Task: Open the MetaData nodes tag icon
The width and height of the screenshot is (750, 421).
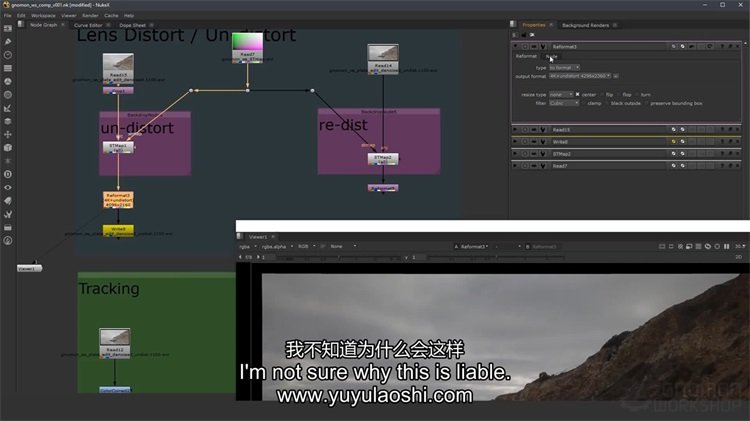Action: [x=8, y=201]
